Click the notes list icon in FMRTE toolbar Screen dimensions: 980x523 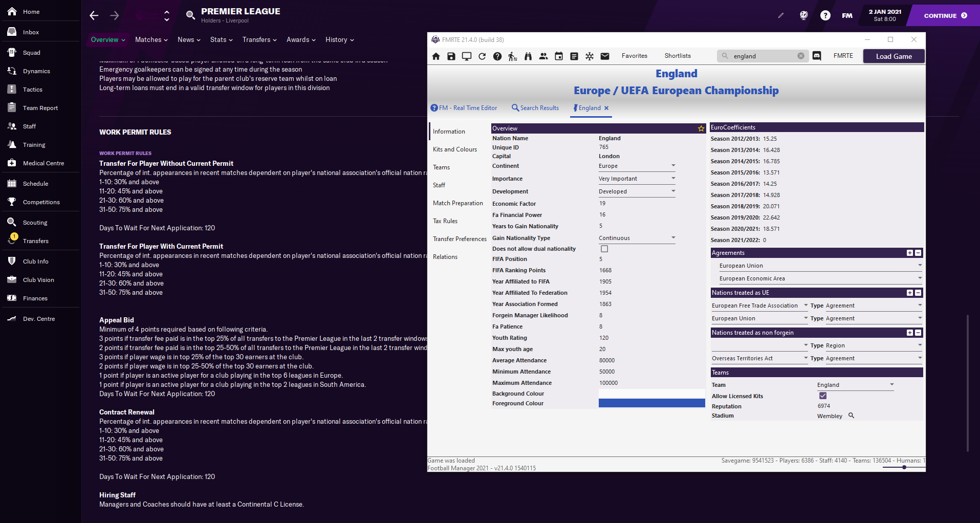[574, 56]
